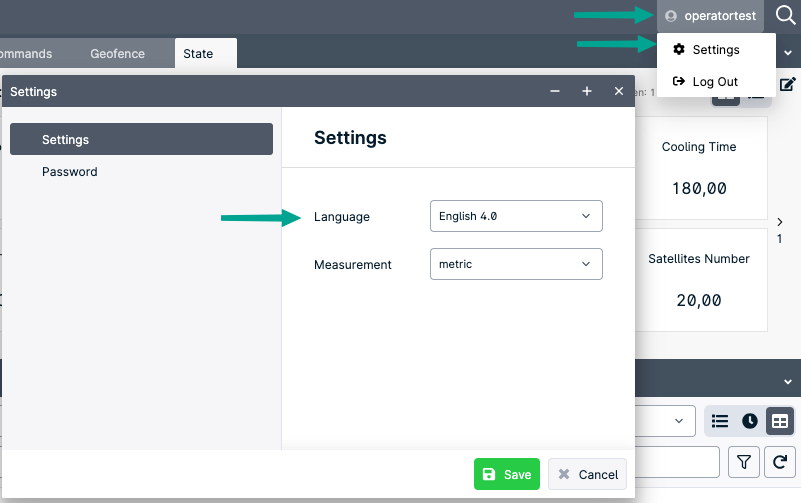The width and height of the screenshot is (801, 503).
Task: Cancel the Settings dialog
Action: pyautogui.click(x=588, y=474)
